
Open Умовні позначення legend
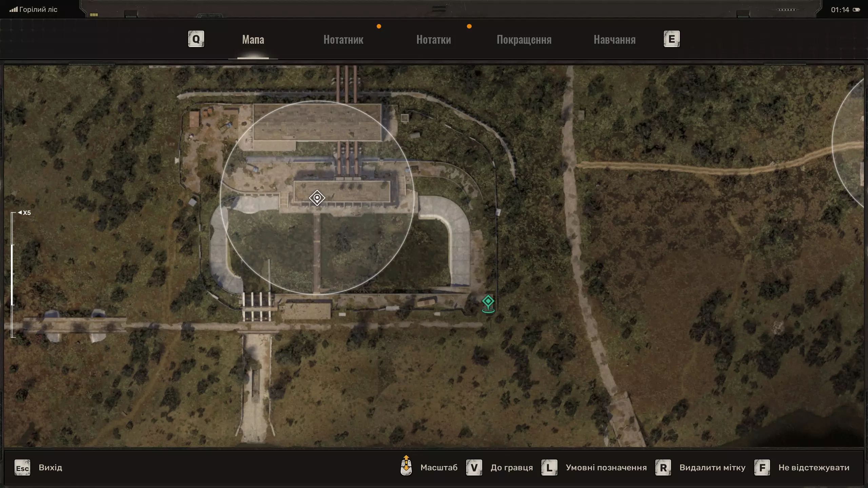[x=606, y=468]
